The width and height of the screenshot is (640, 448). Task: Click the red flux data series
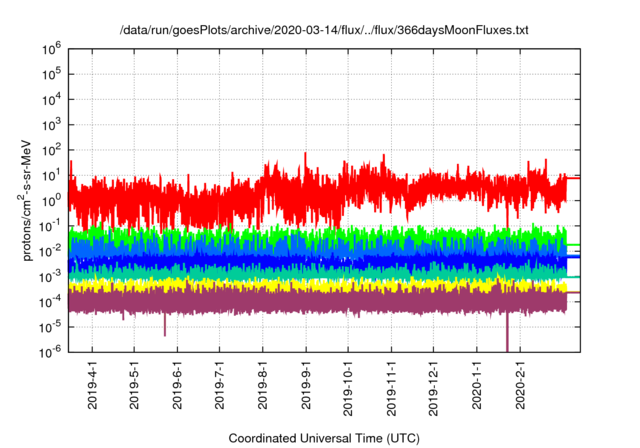[318, 192]
